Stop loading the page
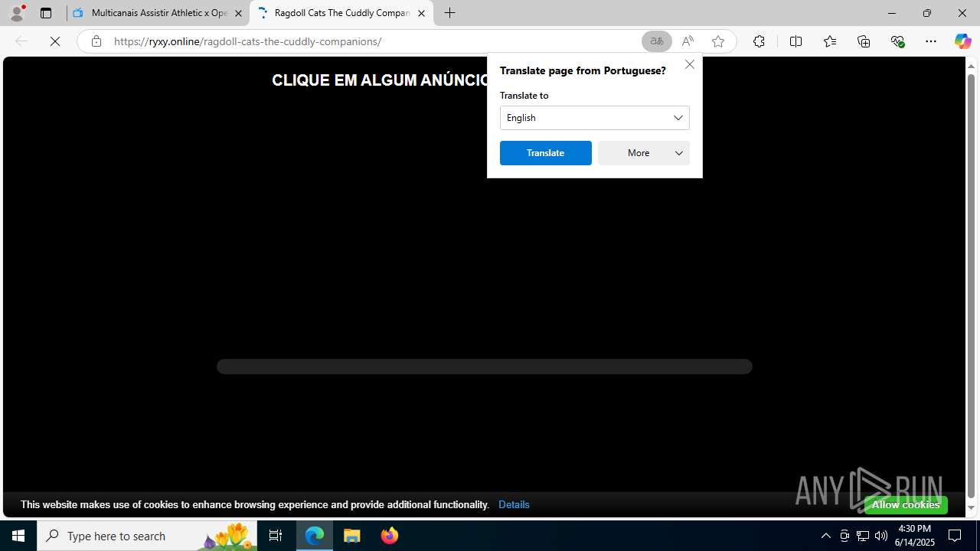 [x=55, y=41]
